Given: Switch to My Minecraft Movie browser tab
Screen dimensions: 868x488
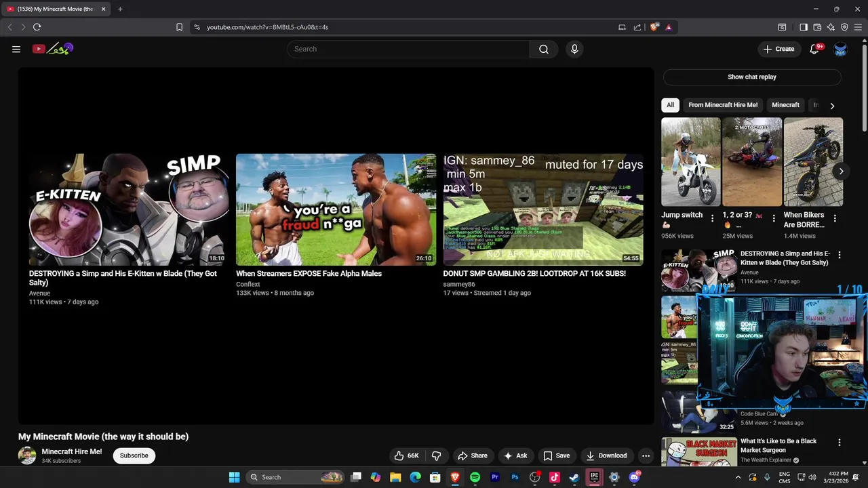Looking at the screenshot, I should click(57, 9).
